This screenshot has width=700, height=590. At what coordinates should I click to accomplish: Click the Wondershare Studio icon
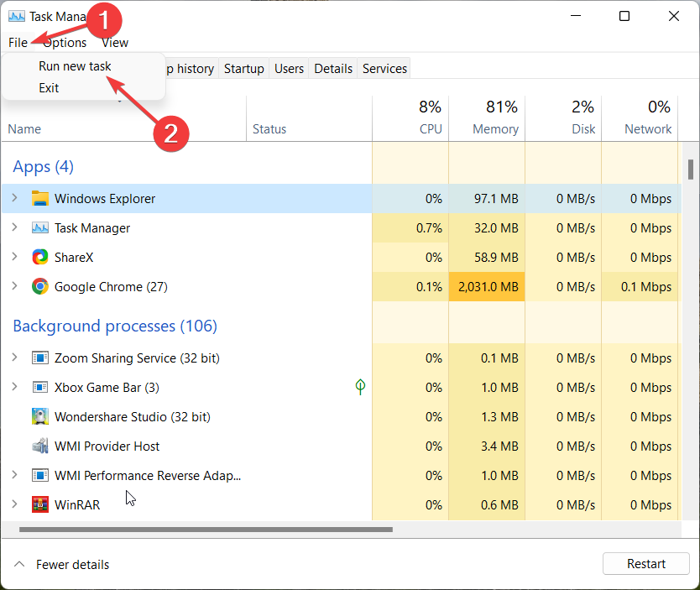coord(40,416)
